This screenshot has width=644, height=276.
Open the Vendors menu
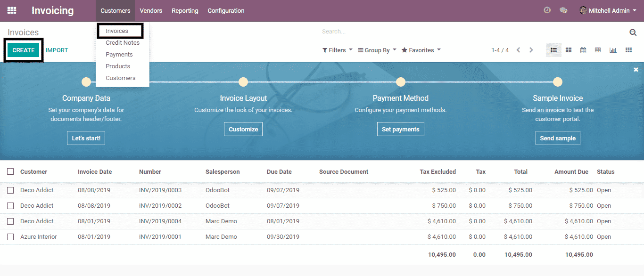point(151,10)
